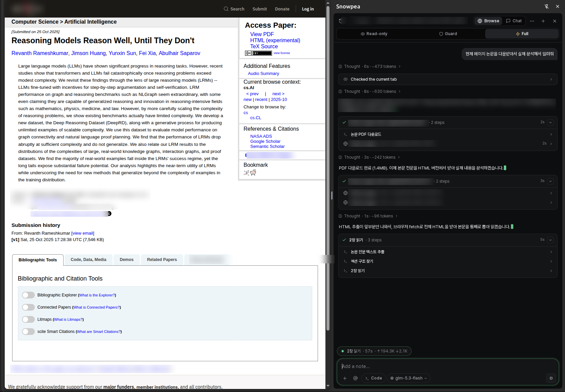The image size is (565, 392).
Task: Toggle the Code button in note box
Action: pos(373,378)
